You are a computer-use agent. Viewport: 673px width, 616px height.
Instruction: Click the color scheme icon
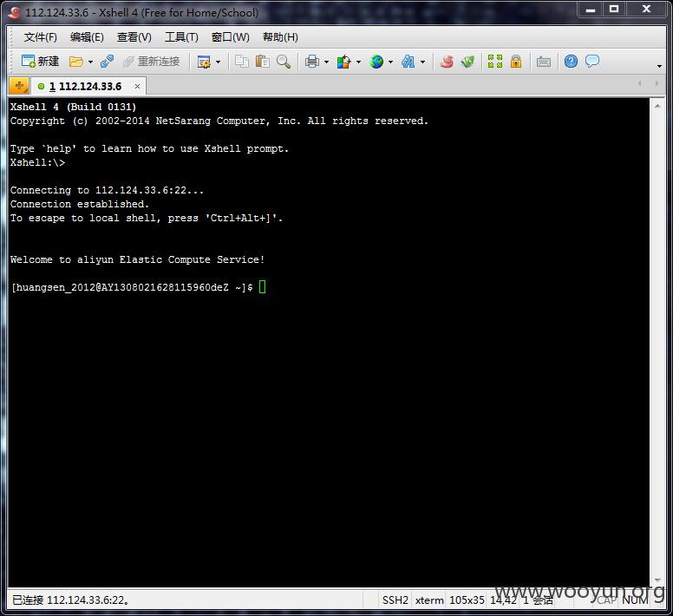(x=343, y=62)
